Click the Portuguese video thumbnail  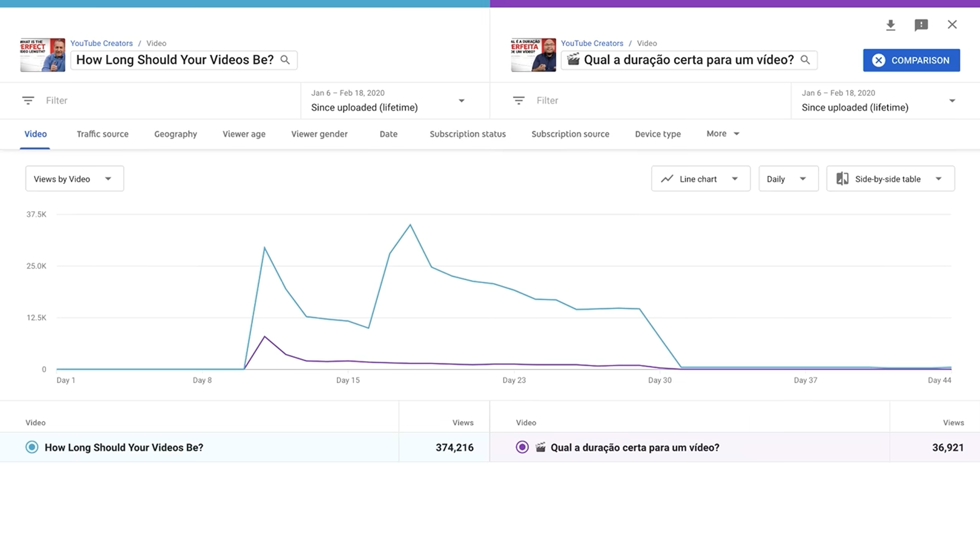(533, 55)
